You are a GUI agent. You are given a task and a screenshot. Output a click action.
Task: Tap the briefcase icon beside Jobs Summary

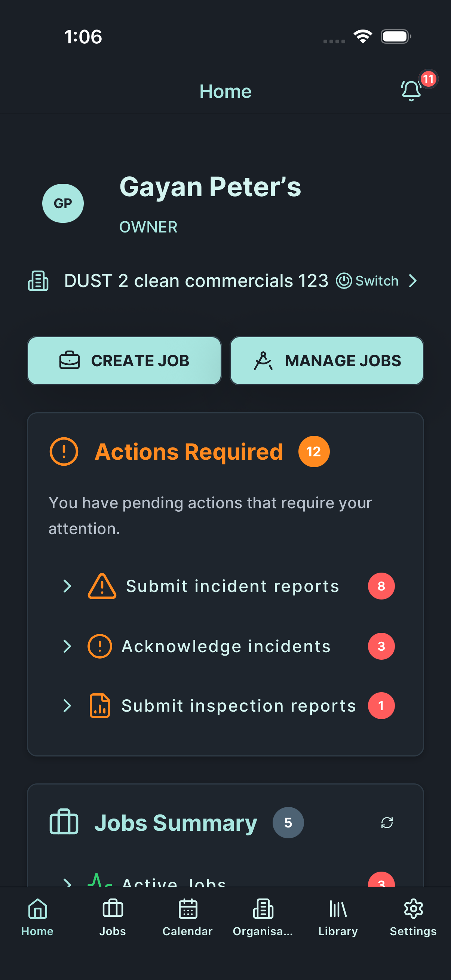pos(64,822)
